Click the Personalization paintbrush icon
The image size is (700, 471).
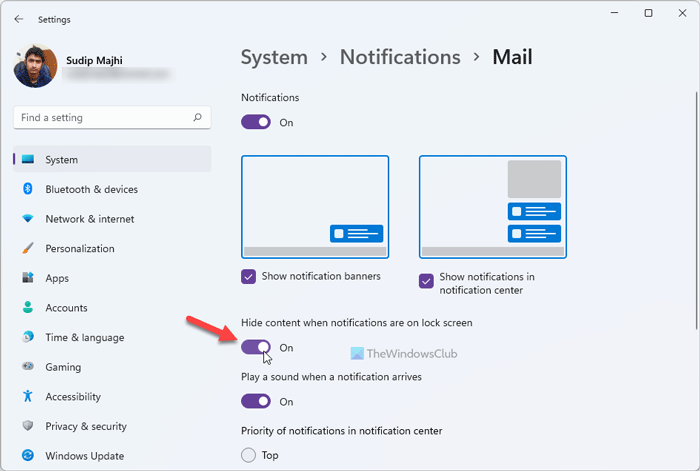(x=28, y=248)
